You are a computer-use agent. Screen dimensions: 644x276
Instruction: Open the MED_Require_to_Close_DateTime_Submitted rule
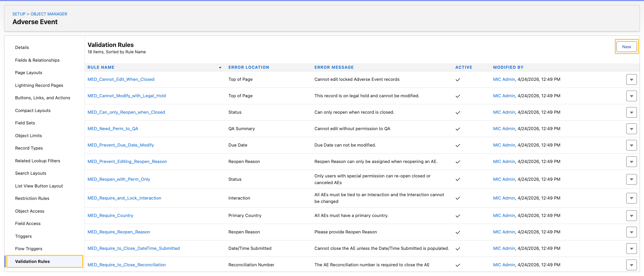coord(133,249)
